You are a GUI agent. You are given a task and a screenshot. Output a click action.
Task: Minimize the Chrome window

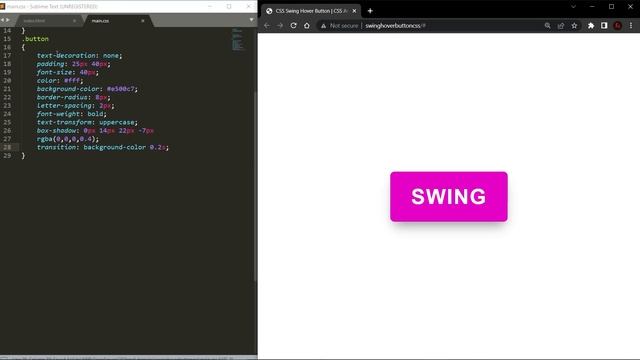592,7
